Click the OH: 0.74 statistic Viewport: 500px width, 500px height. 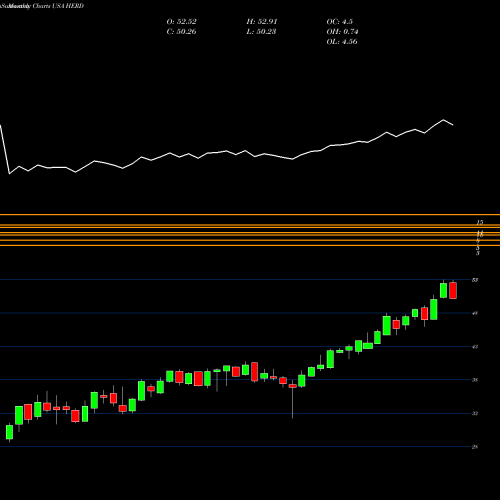point(342,32)
